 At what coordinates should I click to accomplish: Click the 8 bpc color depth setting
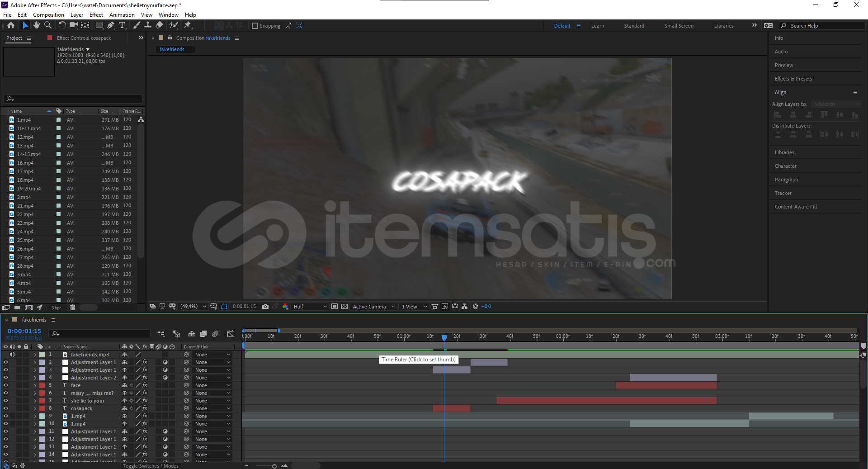click(57, 308)
